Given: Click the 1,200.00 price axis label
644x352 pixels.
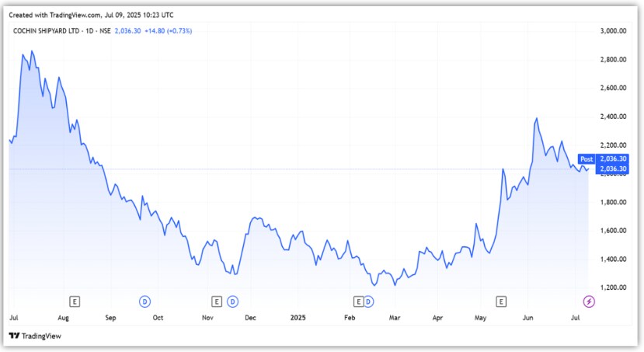Looking at the screenshot, I should 613,288.
